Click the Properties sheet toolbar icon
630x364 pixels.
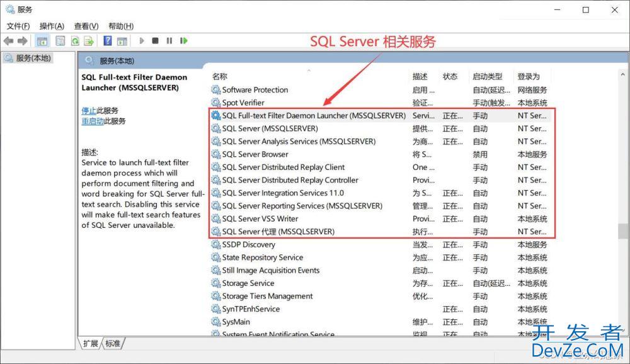pyautogui.click(x=60, y=40)
